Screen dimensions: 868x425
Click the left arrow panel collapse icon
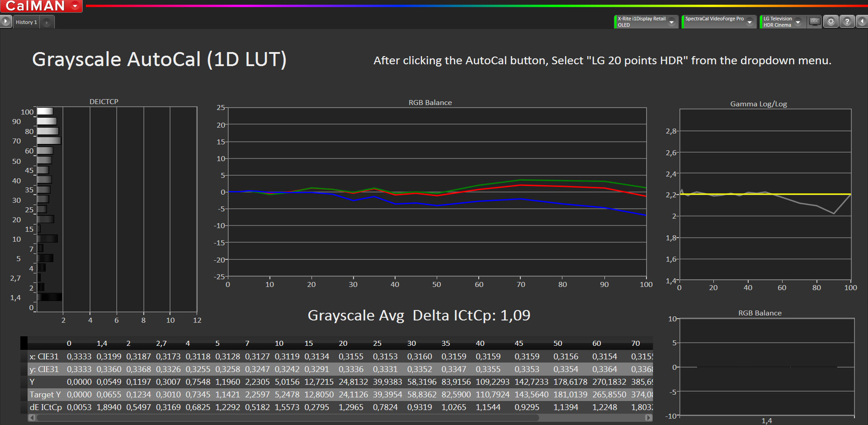[862, 21]
